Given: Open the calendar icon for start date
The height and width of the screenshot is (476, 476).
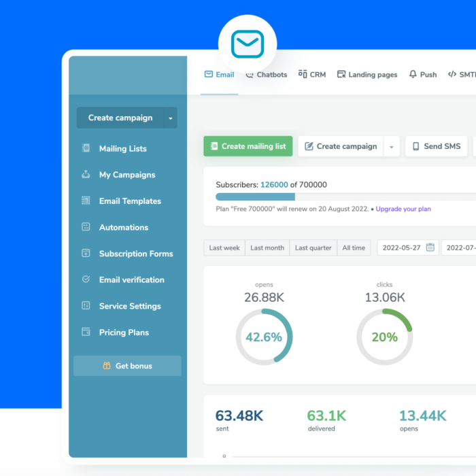Looking at the screenshot, I should pyautogui.click(x=430, y=248).
